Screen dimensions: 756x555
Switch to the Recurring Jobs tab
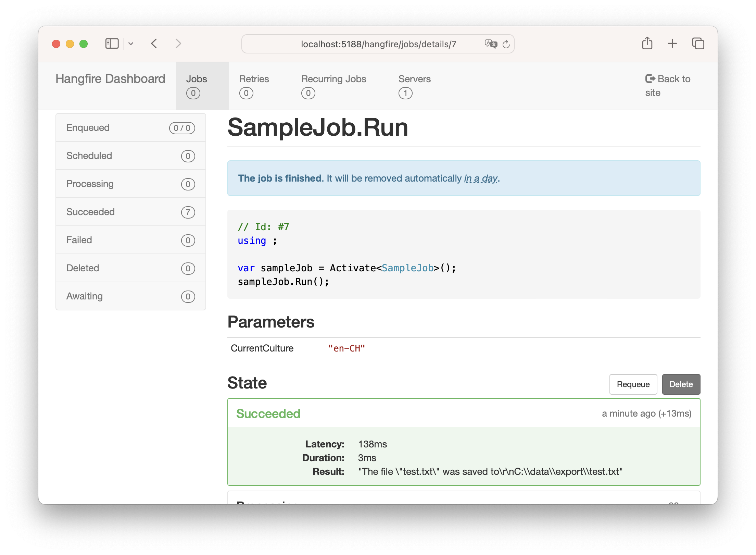pyautogui.click(x=333, y=85)
